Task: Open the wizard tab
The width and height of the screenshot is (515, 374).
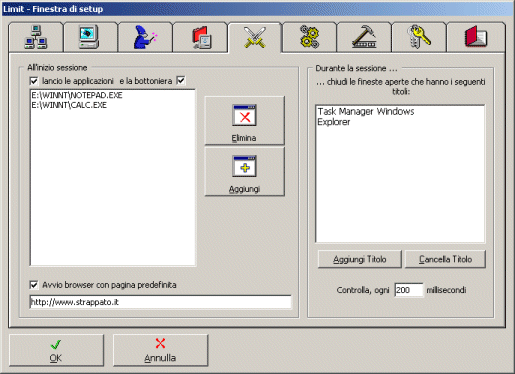Action: pos(145,37)
